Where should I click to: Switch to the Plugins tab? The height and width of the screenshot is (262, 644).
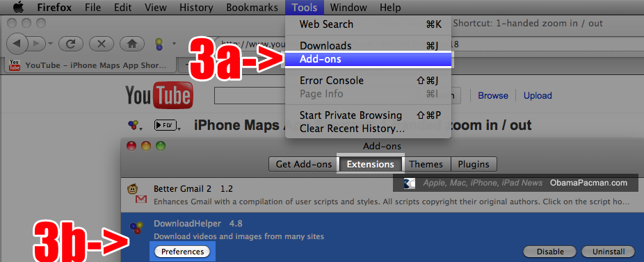(474, 164)
